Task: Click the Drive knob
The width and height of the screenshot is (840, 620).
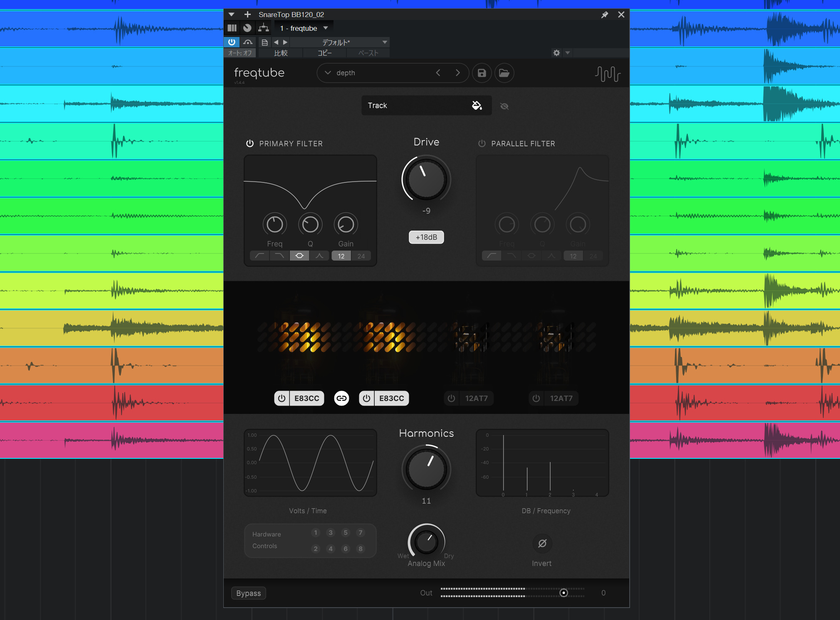Action: point(426,179)
